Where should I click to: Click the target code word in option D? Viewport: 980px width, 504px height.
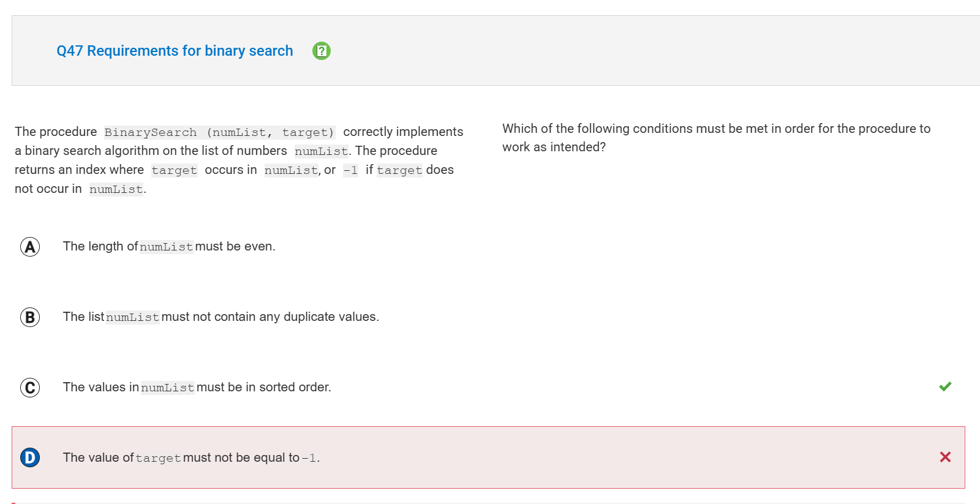tap(158, 458)
